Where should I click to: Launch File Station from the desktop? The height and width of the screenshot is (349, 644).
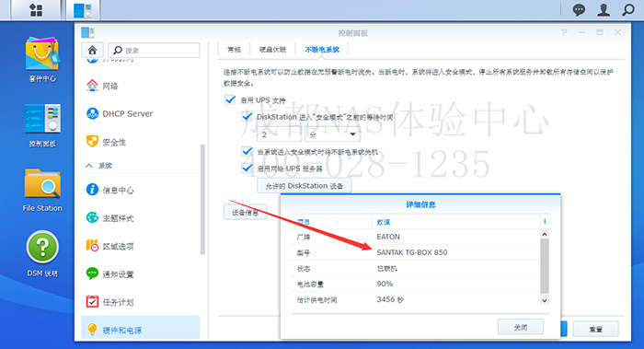(42, 191)
